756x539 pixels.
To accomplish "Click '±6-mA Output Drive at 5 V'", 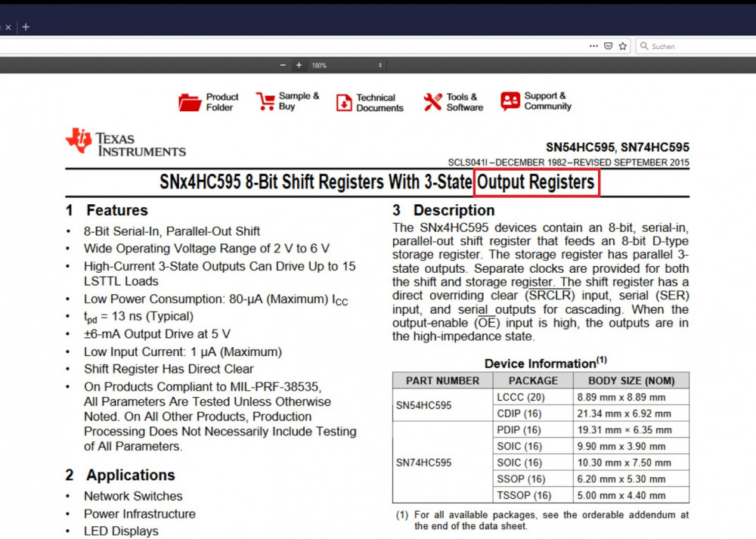I will 156,334.
